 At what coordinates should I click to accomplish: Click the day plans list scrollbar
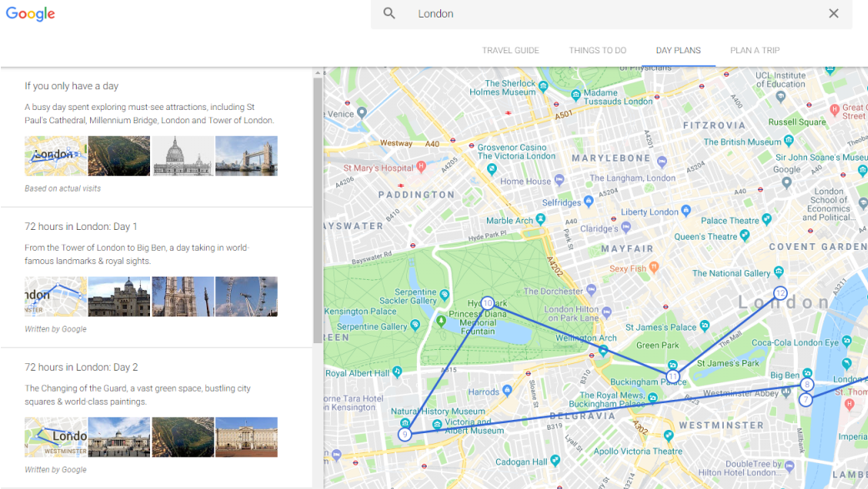coord(317,208)
